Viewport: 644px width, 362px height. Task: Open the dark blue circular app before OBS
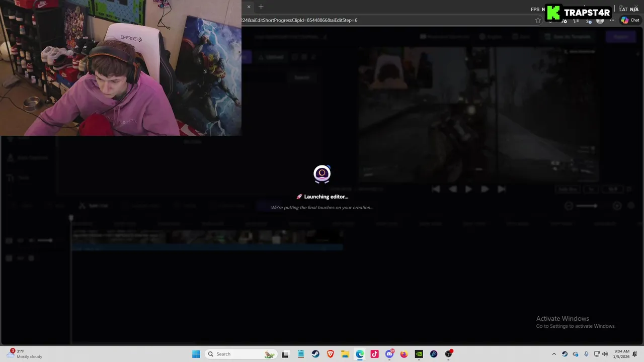(x=434, y=354)
